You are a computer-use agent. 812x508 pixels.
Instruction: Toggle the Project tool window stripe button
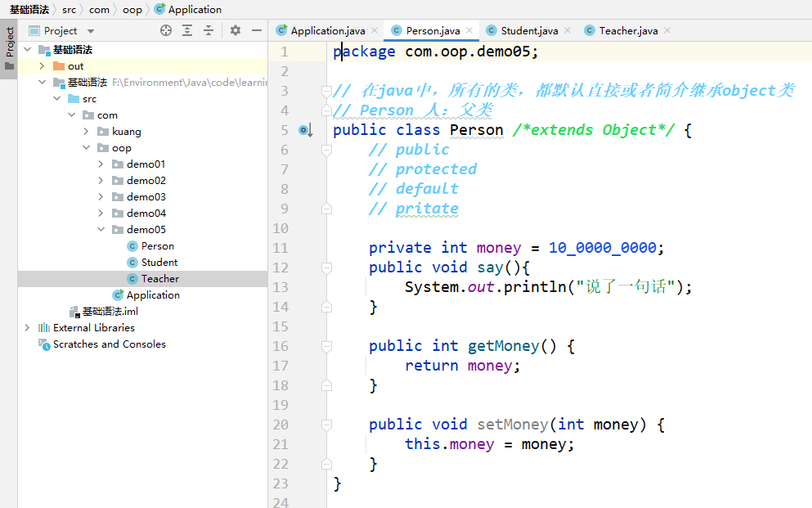9,49
